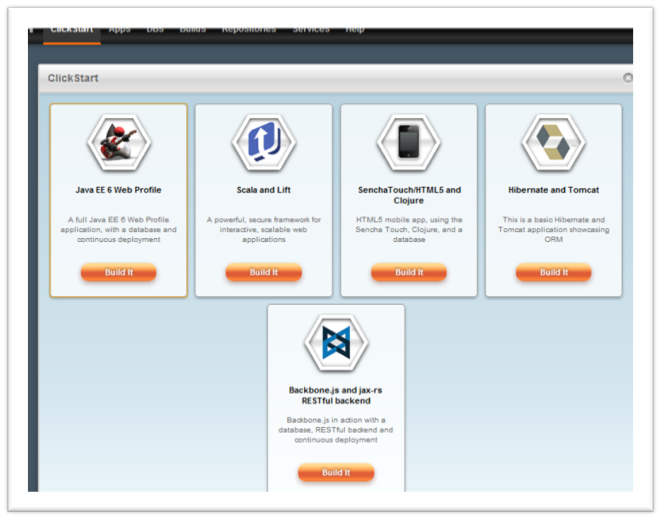
Task: Click the Hibernate and Tomcat cube icon
Action: [x=554, y=142]
